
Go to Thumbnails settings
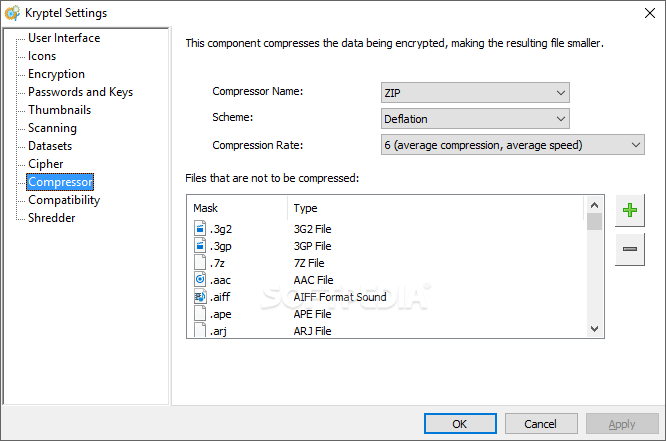coord(59,110)
